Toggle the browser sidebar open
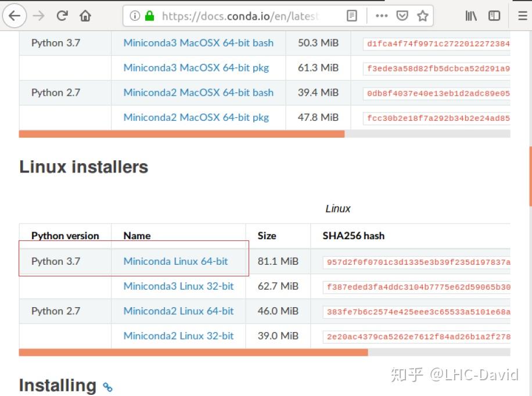Image resolution: width=532 pixels, height=396 pixels. click(x=494, y=16)
